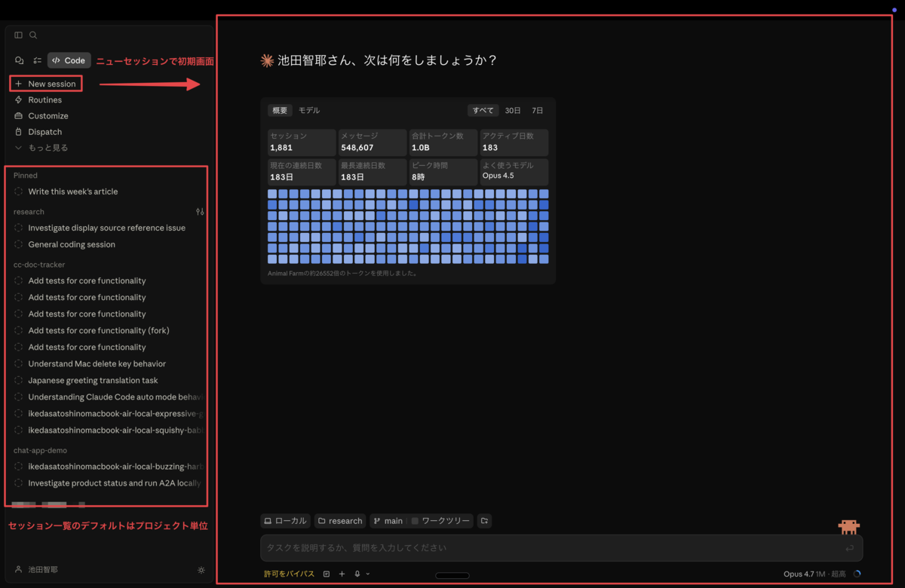Image resolution: width=905 pixels, height=588 pixels.
Task: Open Customize in the sidebar
Action: (48, 115)
